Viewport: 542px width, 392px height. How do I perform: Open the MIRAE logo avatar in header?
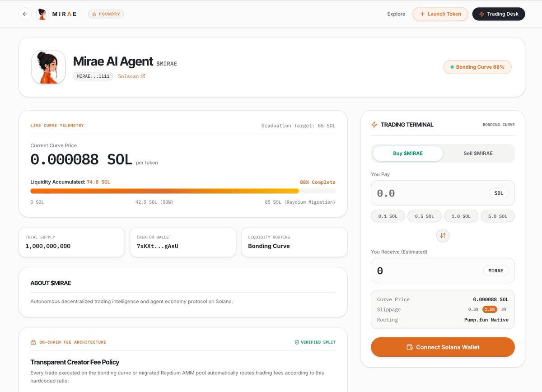[42, 14]
